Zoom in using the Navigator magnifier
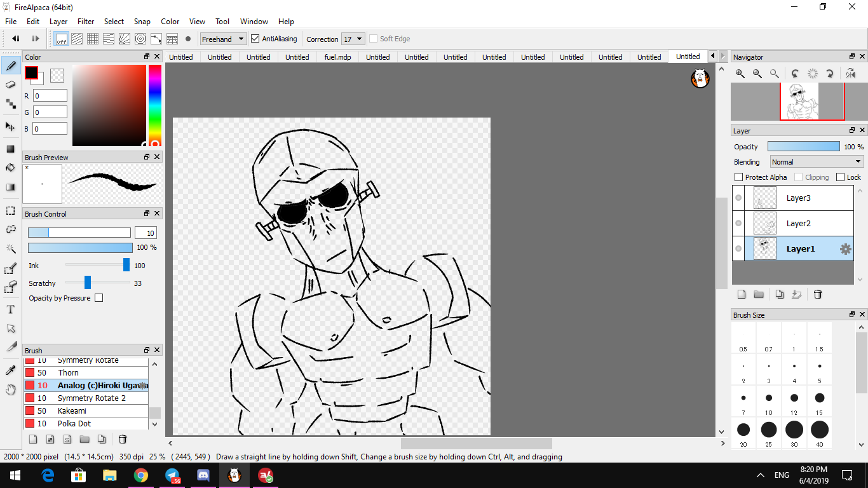The image size is (868, 488). pos(740,74)
